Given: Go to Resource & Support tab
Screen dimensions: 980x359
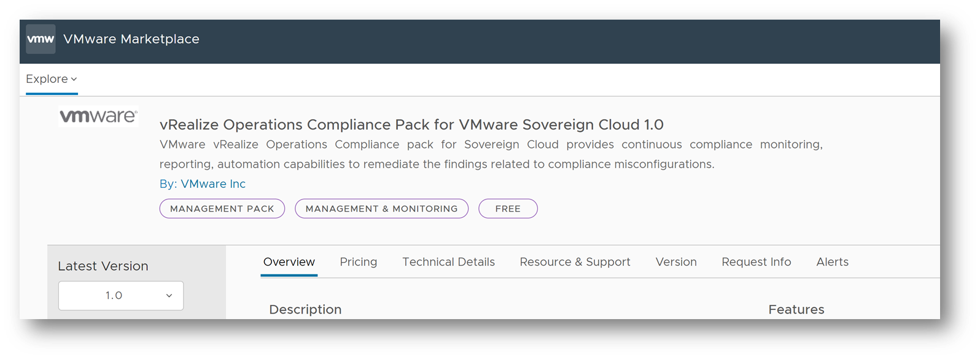Looking at the screenshot, I should [575, 262].
